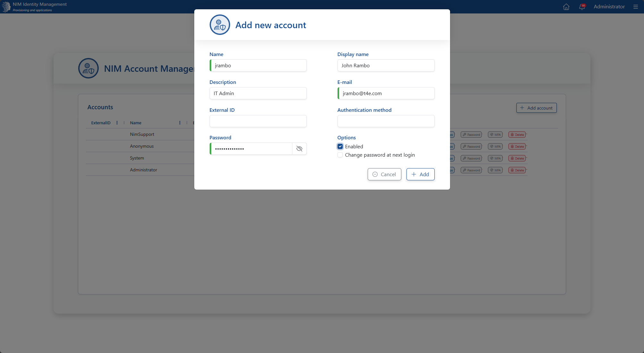Click the NIM Account Manager page icon
This screenshot has width=644, height=353.
(x=88, y=68)
